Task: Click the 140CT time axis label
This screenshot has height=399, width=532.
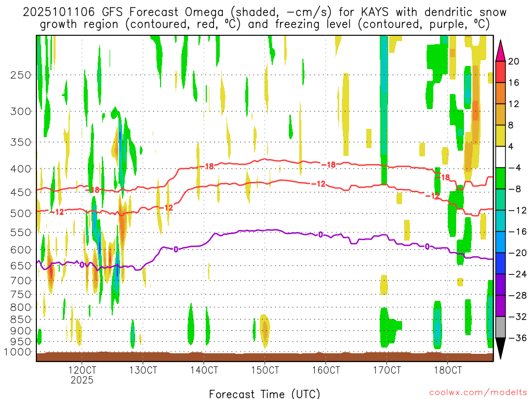Action: pyautogui.click(x=204, y=370)
